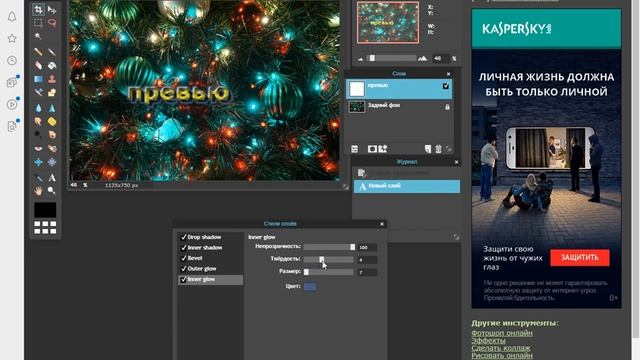Viewport: 640px width, 360px height.
Task: Select the 'превью' text layer row
Action: pos(399,89)
